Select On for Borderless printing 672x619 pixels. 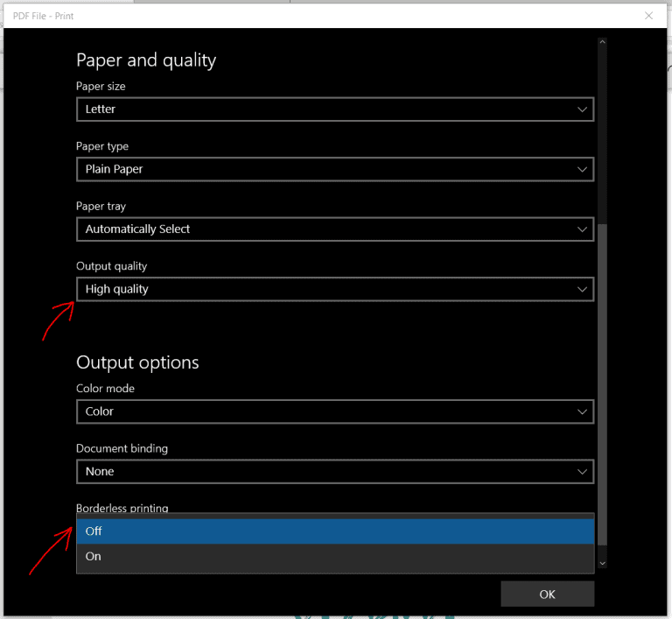pos(335,556)
